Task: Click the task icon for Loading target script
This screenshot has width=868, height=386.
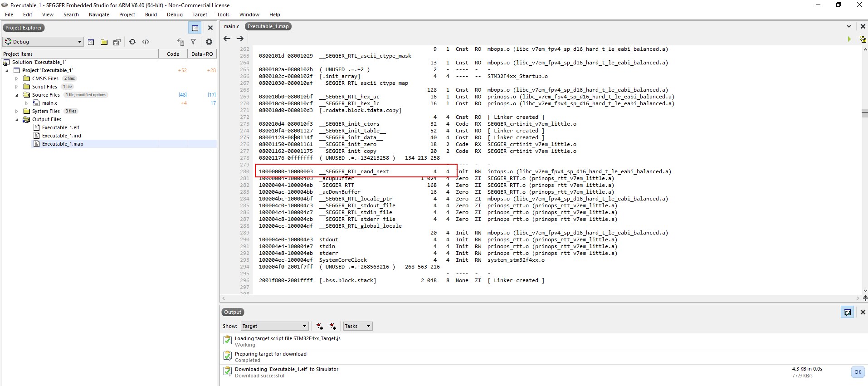Action: 227,340
